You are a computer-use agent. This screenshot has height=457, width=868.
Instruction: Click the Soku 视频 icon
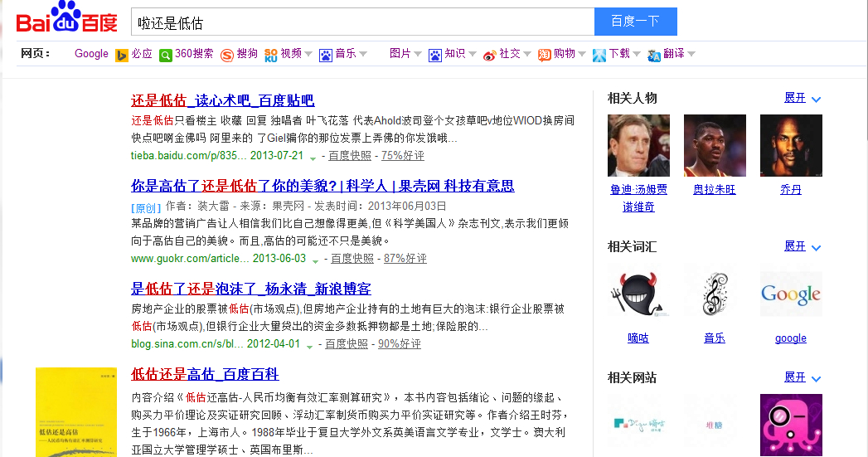pyautogui.click(x=271, y=55)
